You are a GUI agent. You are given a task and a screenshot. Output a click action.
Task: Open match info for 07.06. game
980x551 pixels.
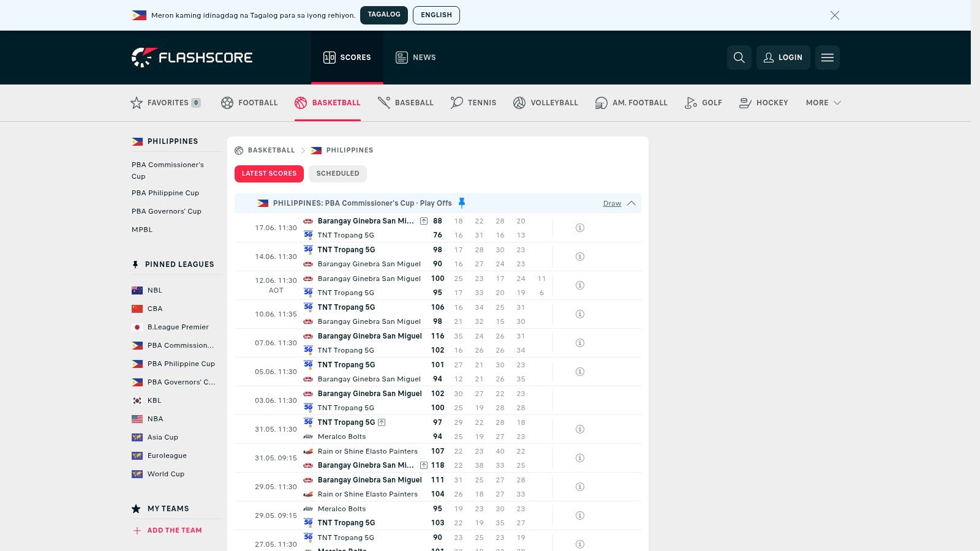[x=580, y=343]
